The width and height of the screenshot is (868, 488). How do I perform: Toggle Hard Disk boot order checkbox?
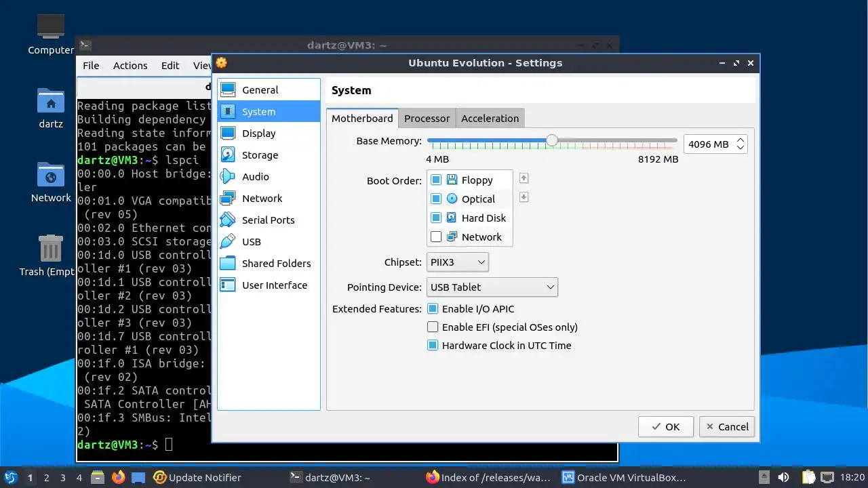tap(436, 218)
